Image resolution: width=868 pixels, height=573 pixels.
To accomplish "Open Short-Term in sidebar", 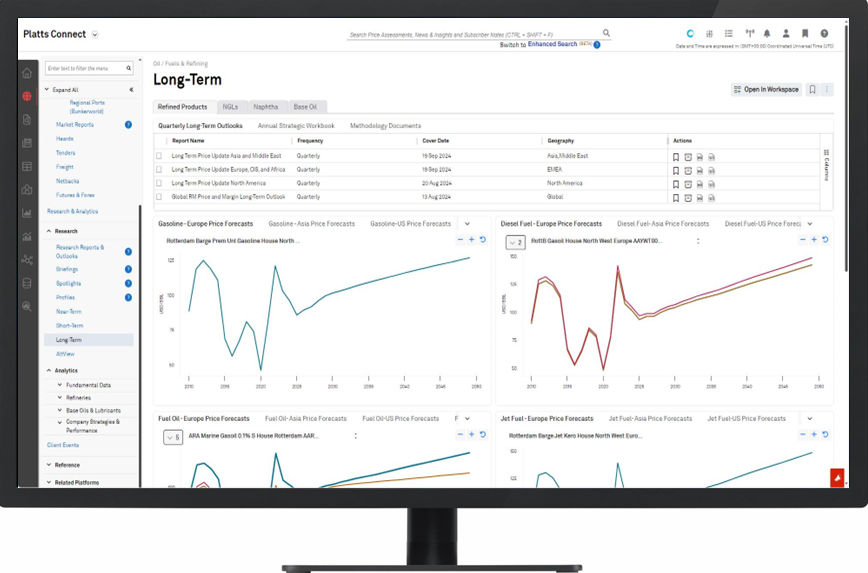I will 69,326.
